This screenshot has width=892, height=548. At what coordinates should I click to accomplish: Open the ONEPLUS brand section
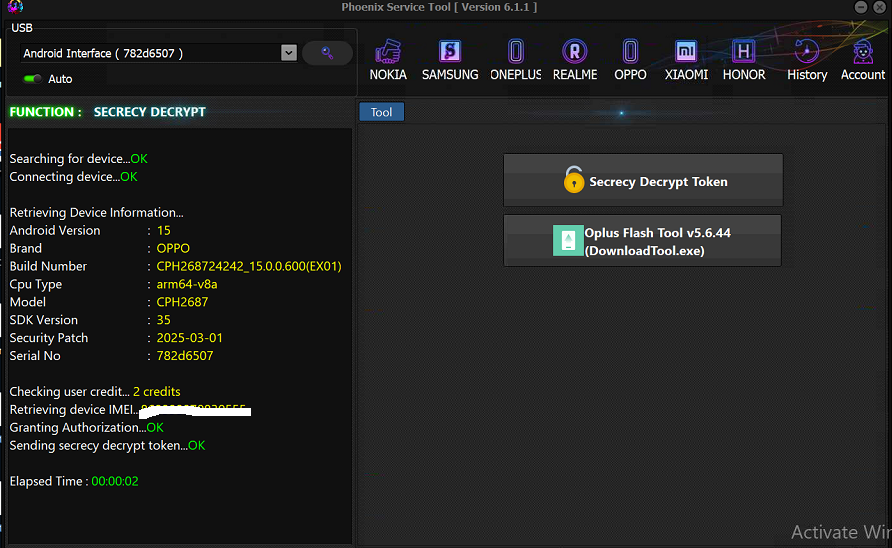click(515, 61)
